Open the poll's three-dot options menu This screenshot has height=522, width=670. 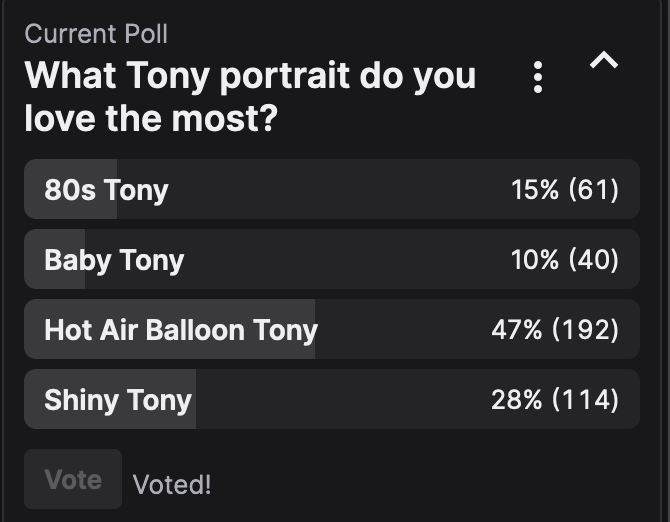point(538,77)
